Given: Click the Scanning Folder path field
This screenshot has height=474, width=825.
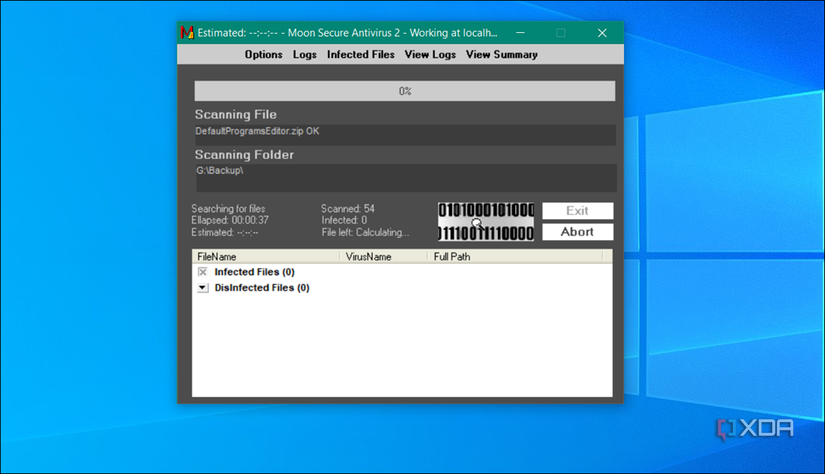Looking at the screenshot, I should (405, 177).
